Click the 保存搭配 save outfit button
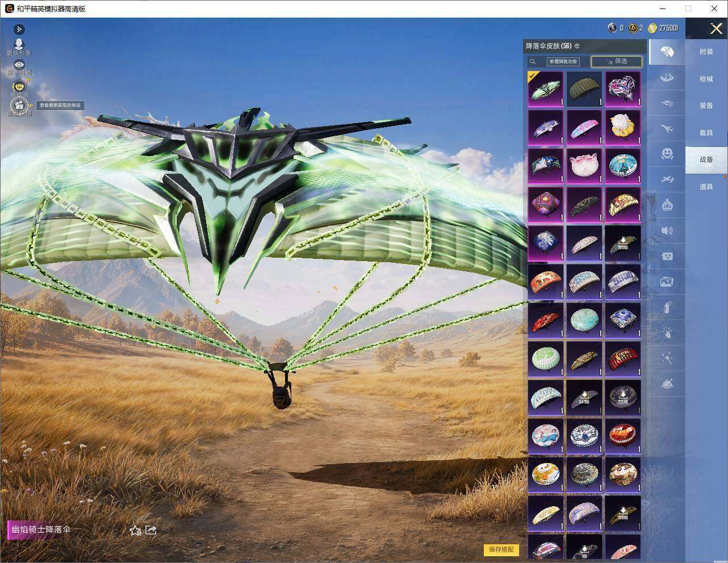This screenshot has width=728, height=563. (501, 549)
